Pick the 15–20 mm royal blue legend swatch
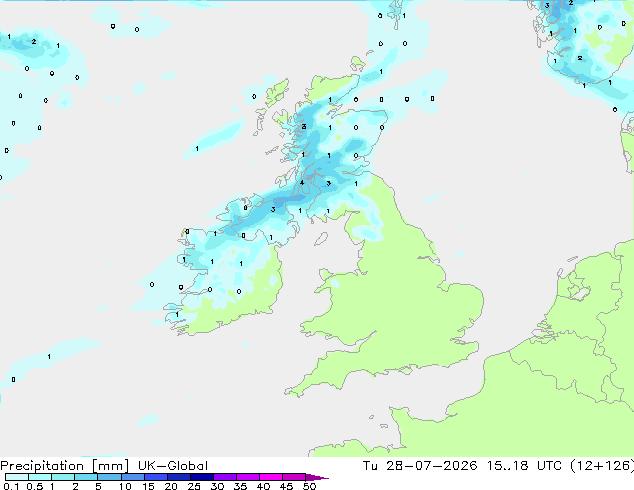634x490 pixels. 155,477
